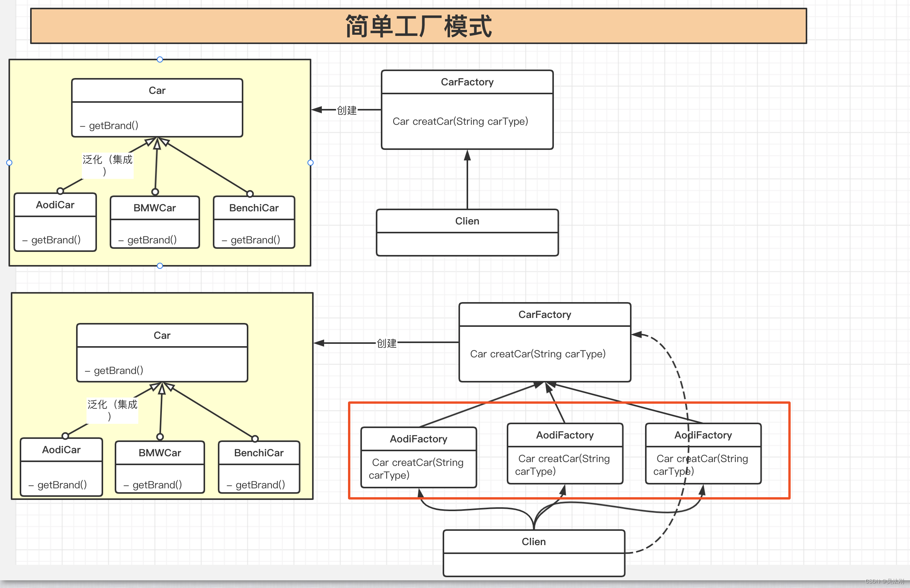Click the left blue anchor handle of the selection
Image resolution: width=910 pixels, height=588 pixels.
[9, 162]
